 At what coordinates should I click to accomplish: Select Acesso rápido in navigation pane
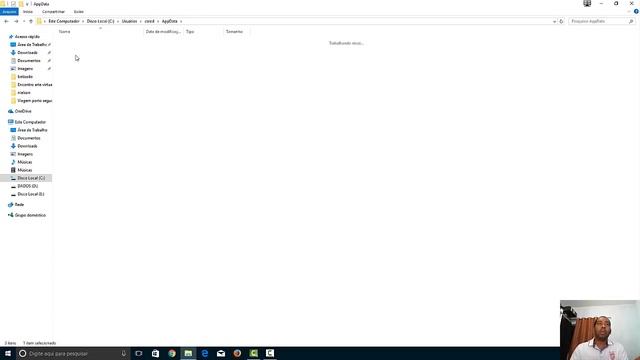[x=27, y=37]
